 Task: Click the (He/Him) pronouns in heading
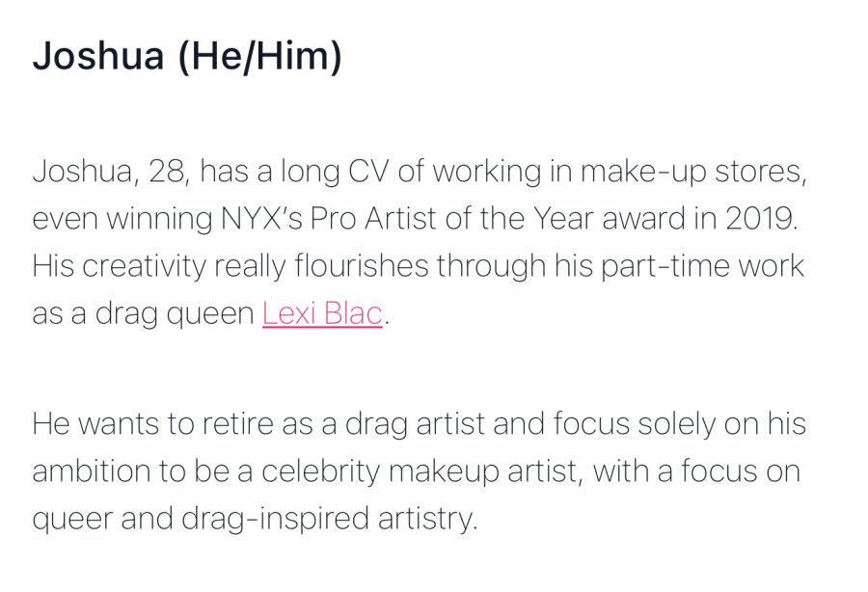[259, 57]
